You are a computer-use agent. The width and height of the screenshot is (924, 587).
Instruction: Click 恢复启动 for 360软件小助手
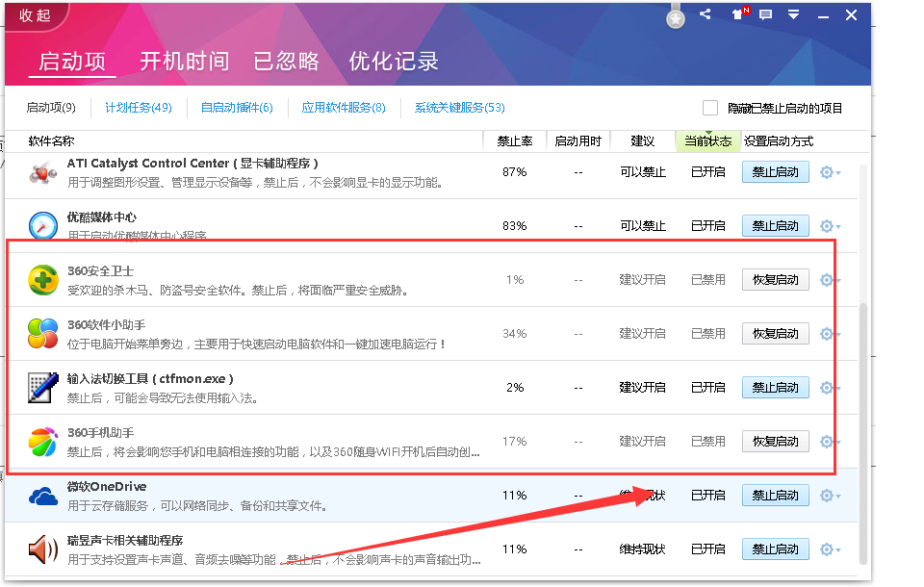776,334
